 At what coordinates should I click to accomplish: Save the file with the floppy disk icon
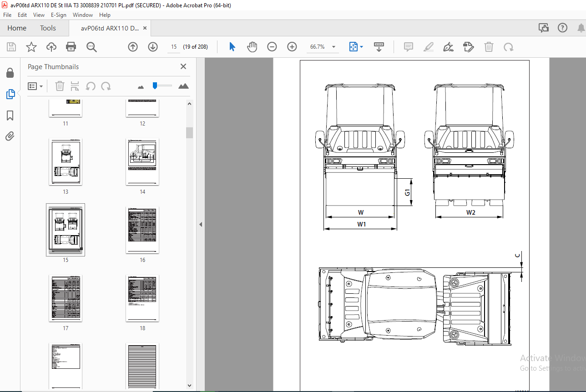point(11,47)
